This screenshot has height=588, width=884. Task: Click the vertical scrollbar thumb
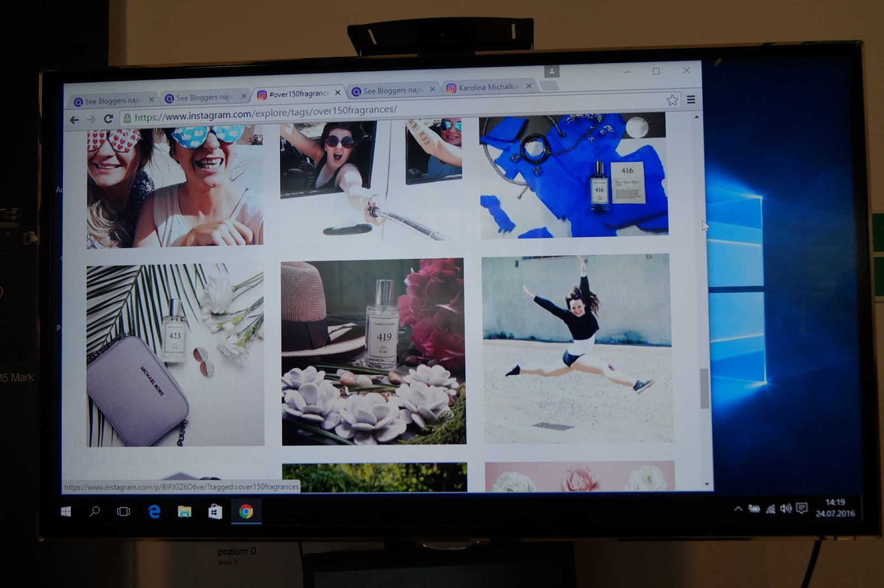[704, 388]
